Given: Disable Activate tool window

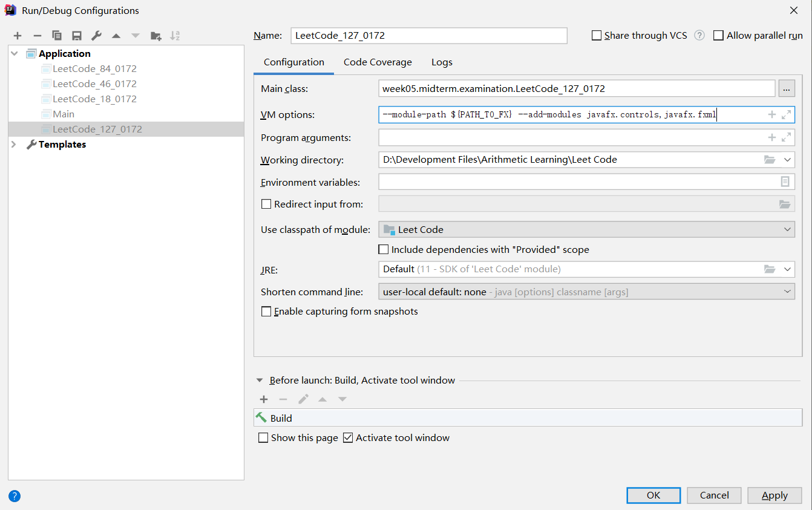Looking at the screenshot, I should point(348,437).
